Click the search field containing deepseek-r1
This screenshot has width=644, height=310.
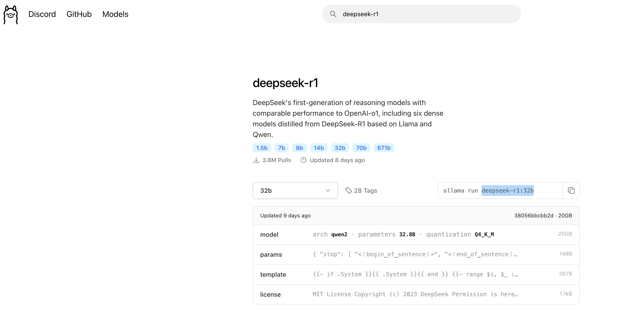click(x=425, y=14)
